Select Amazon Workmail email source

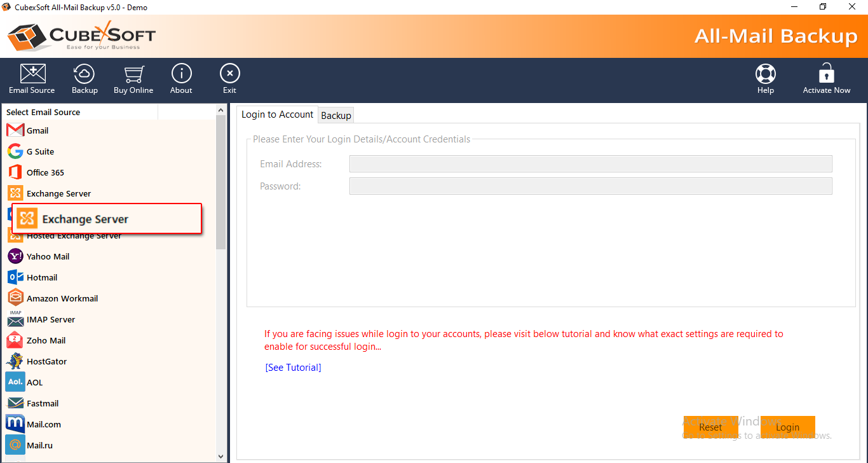coord(62,298)
